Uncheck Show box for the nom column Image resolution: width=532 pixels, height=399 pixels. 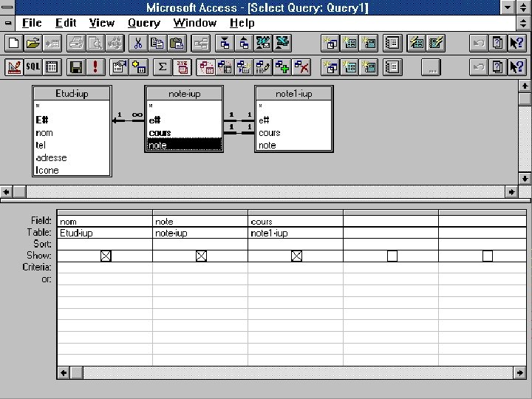pos(106,256)
